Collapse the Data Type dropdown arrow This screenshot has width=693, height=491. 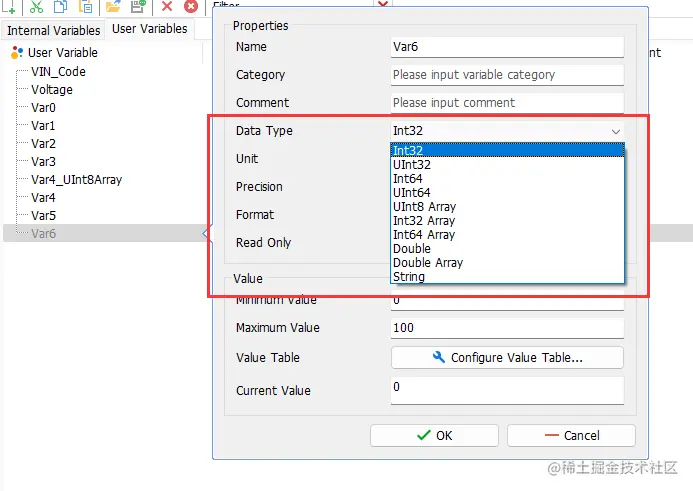616,131
